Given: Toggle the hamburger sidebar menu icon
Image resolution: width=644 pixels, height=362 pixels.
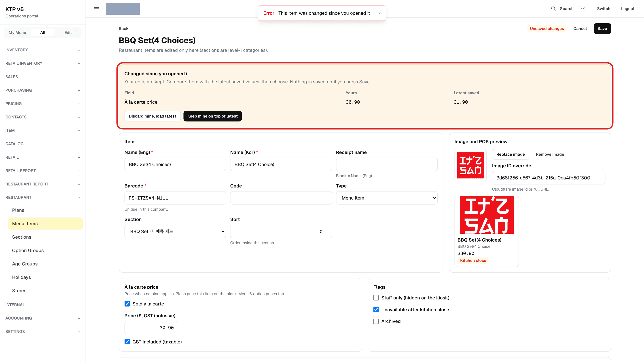Looking at the screenshot, I should (x=97, y=9).
